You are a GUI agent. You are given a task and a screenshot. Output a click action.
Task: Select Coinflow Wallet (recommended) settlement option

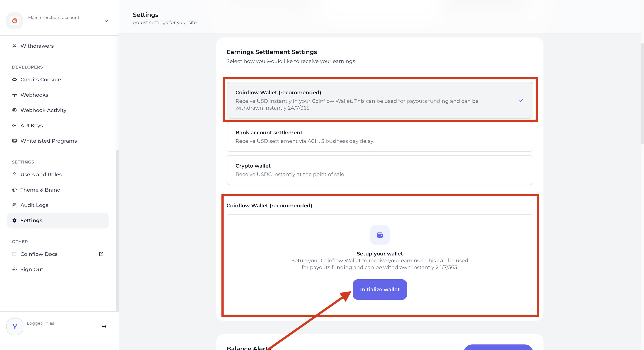point(379,100)
